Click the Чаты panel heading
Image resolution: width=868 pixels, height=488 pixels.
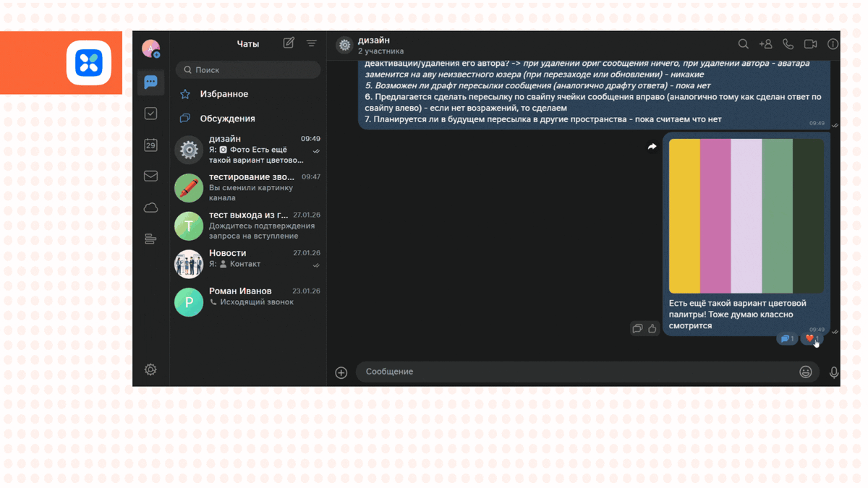click(248, 44)
